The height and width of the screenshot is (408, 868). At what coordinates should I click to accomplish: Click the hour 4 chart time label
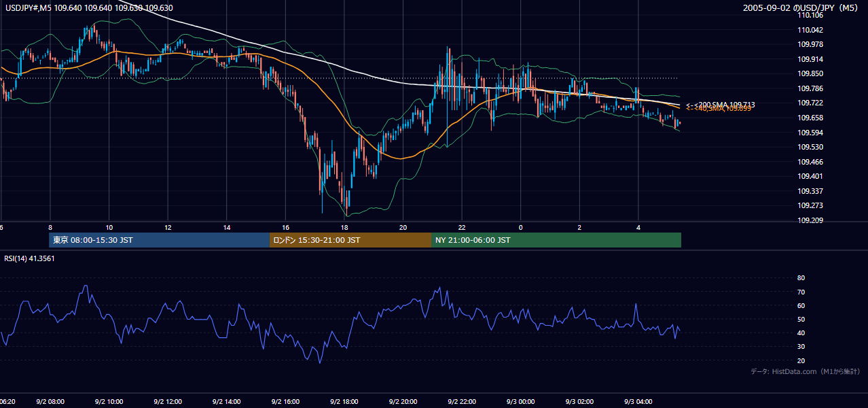tap(638, 227)
